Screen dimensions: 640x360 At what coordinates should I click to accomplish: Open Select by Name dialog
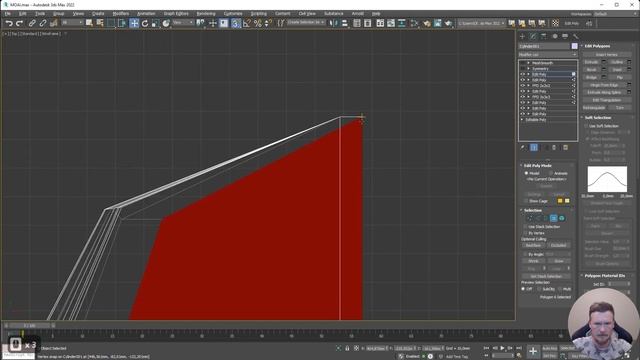point(100,23)
